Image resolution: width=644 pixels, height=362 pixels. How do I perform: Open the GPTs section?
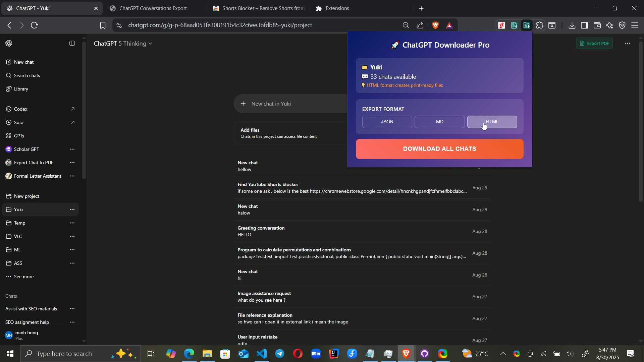point(19,136)
